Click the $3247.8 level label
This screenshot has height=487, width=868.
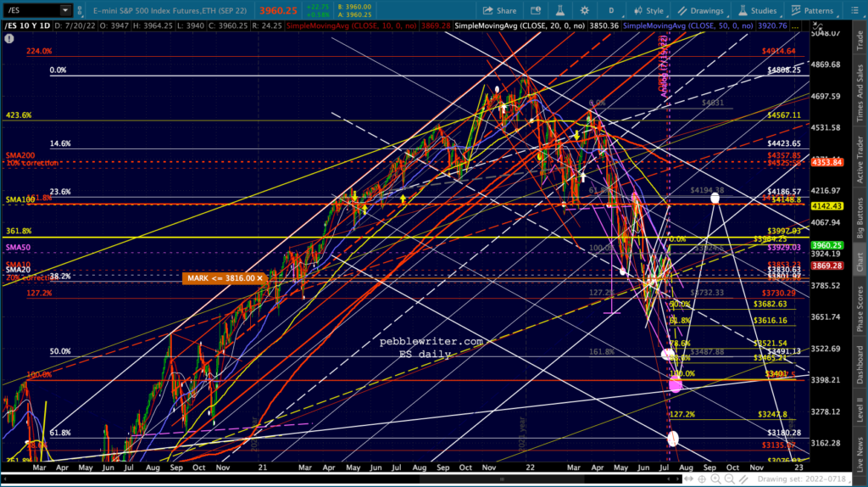point(773,414)
